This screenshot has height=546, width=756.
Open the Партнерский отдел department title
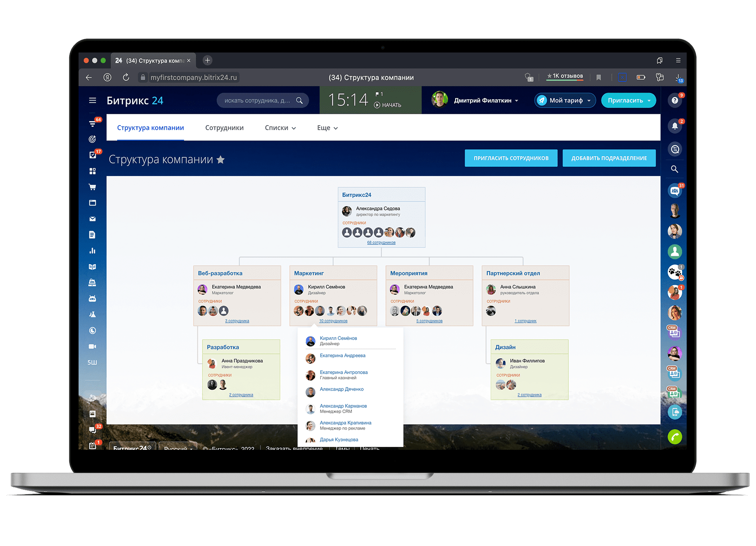[x=513, y=273]
